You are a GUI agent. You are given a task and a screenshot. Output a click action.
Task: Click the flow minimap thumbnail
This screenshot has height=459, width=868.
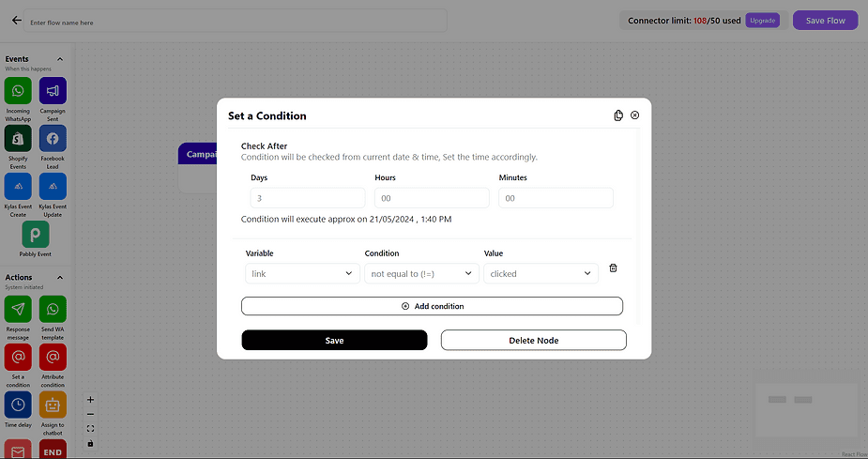[x=807, y=410]
